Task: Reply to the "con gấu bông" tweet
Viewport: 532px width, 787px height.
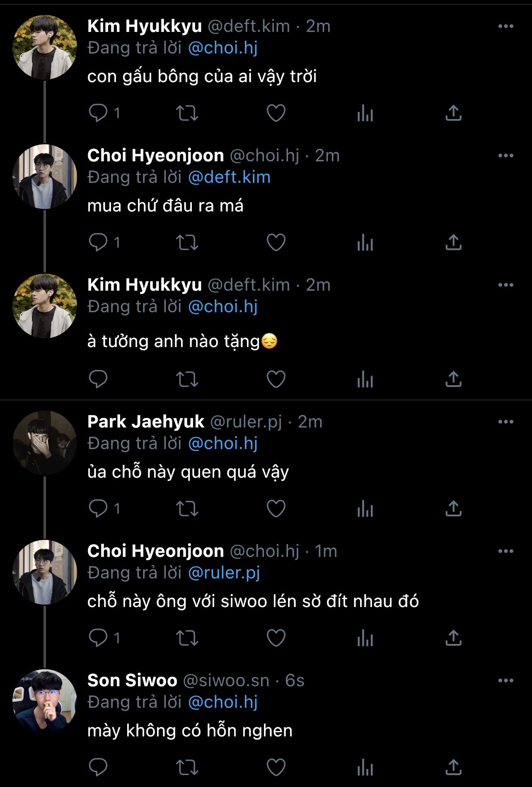Action: [98, 113]
